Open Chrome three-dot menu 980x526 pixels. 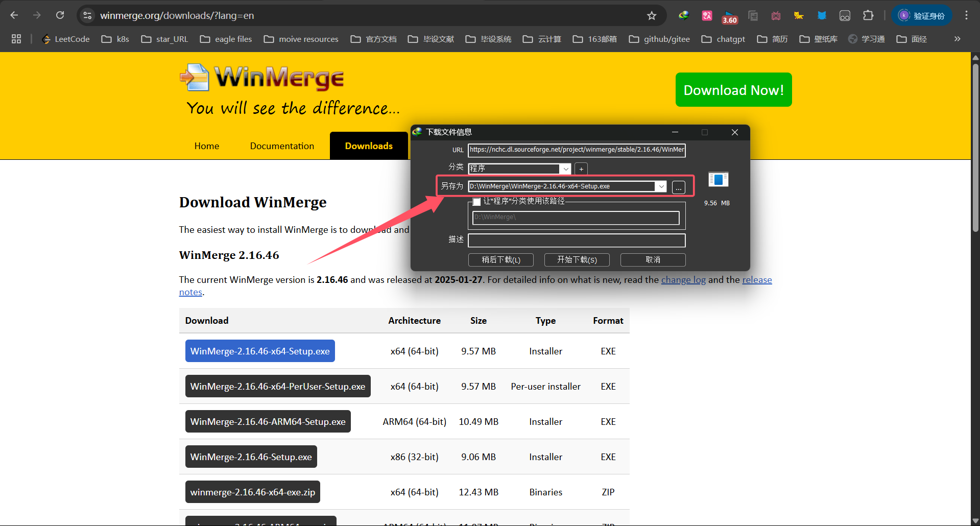[x=966, y=15]
